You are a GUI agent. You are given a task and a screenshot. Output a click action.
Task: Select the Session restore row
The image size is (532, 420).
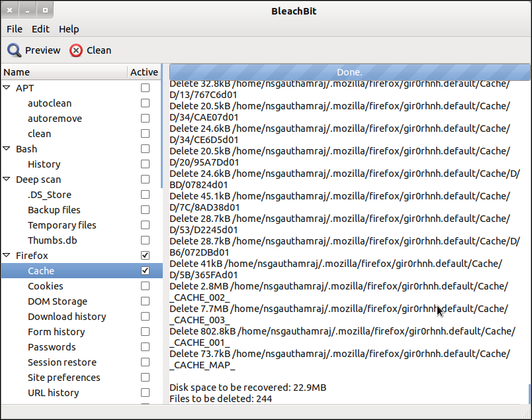tap(81, 362)
